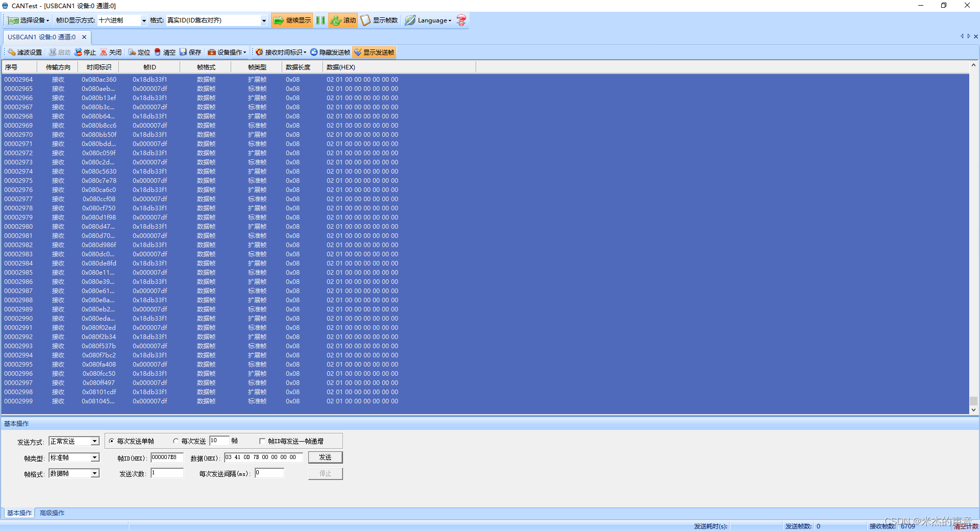The width and height of the screenshot is (980, 531).
Task: Focus the 发送次数 input field
Action: click(x=167, y=473)
